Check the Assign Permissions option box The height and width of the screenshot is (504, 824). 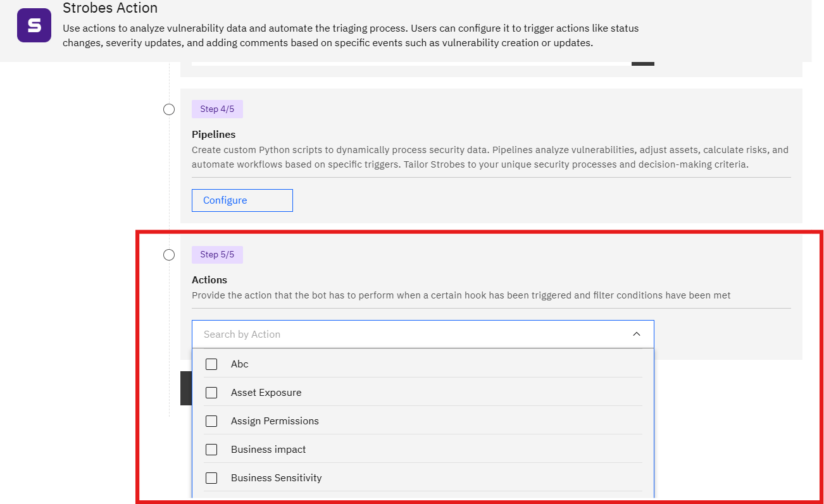click(x=211, y=421)
